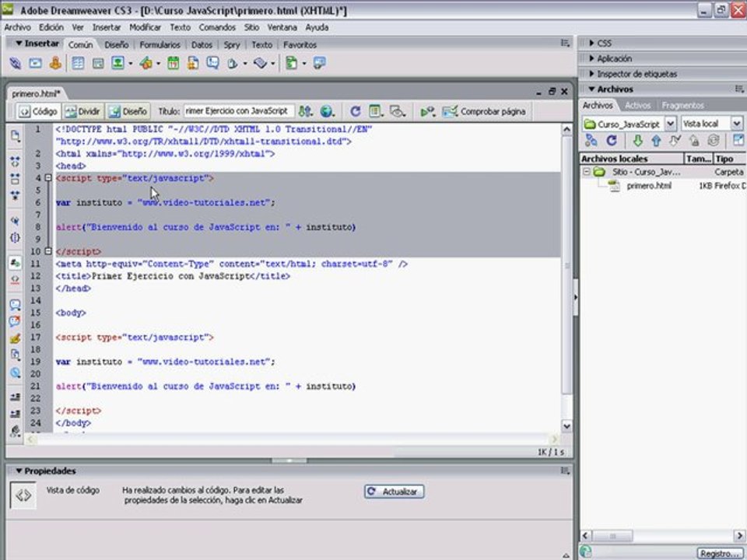
Task: Insert Div Tag icon
Action: [98, 63]
